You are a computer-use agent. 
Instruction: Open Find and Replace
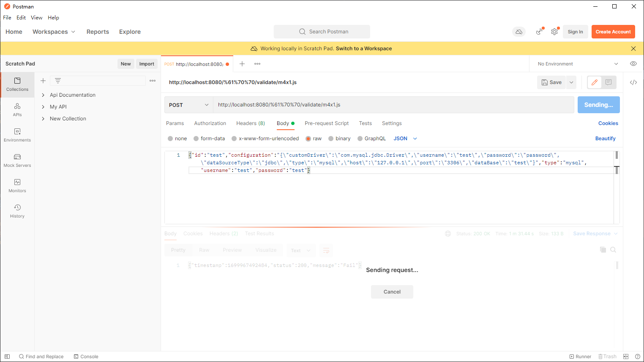pos(41,357)
